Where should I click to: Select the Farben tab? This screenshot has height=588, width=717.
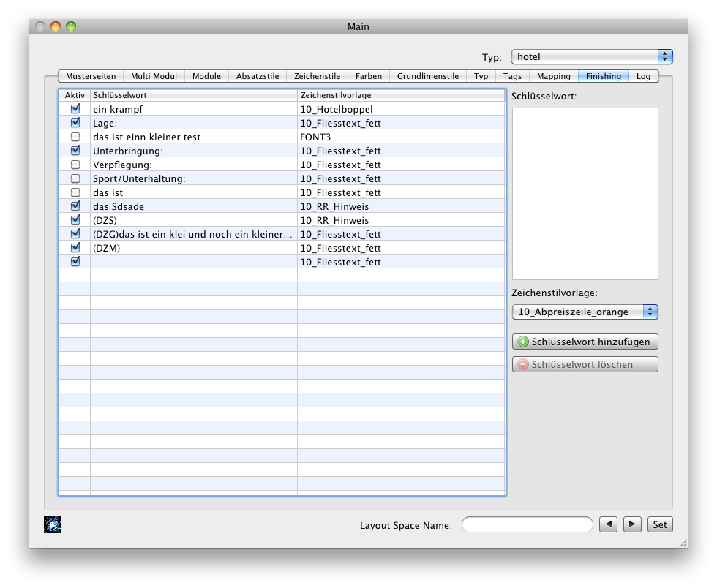(369, 76)
